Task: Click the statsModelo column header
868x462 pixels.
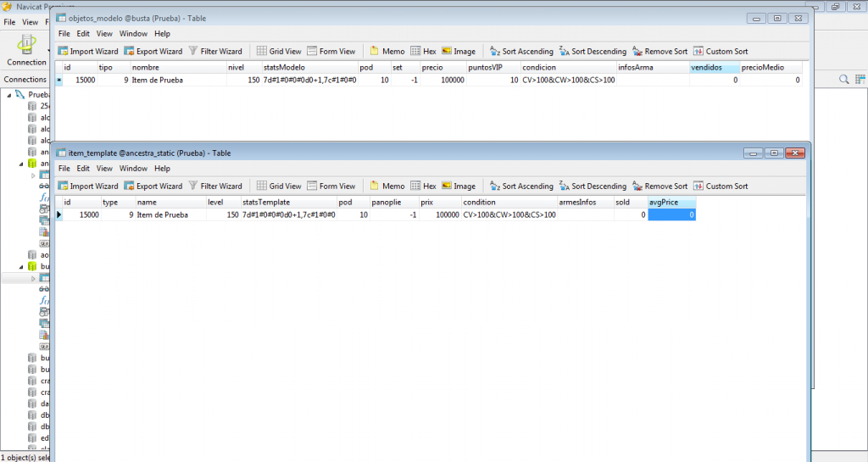Action: click(310, 68)
